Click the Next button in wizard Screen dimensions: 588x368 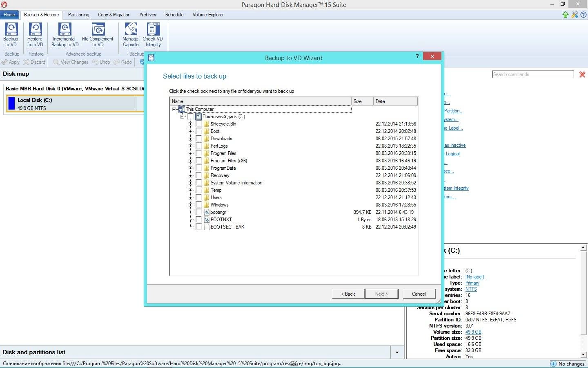381,294
